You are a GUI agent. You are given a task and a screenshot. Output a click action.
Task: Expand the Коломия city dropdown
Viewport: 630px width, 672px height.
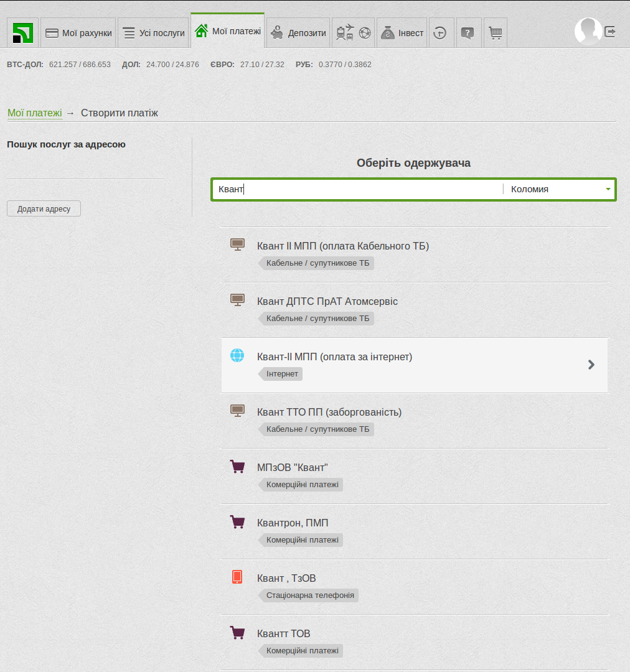(559, 189)
